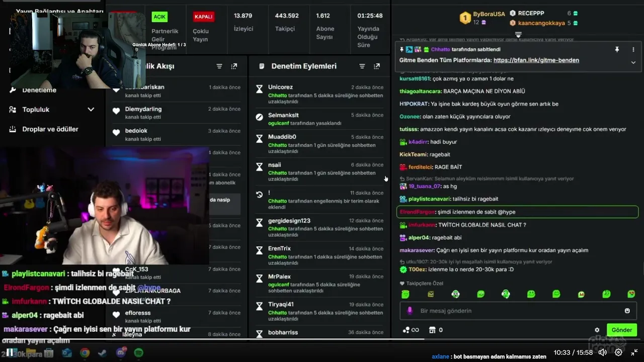Seek on the video progress bar
The image size is (644, 362).
click(x=322, y=339)
